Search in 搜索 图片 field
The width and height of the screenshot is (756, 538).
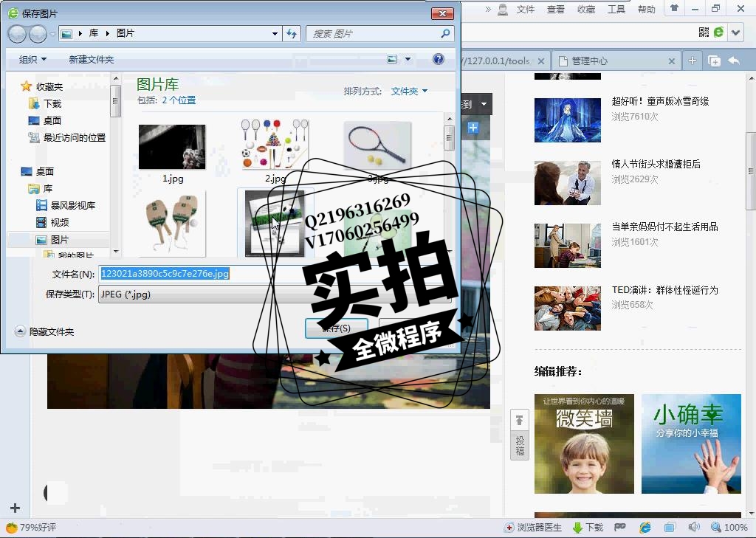[x=374, y=33]
